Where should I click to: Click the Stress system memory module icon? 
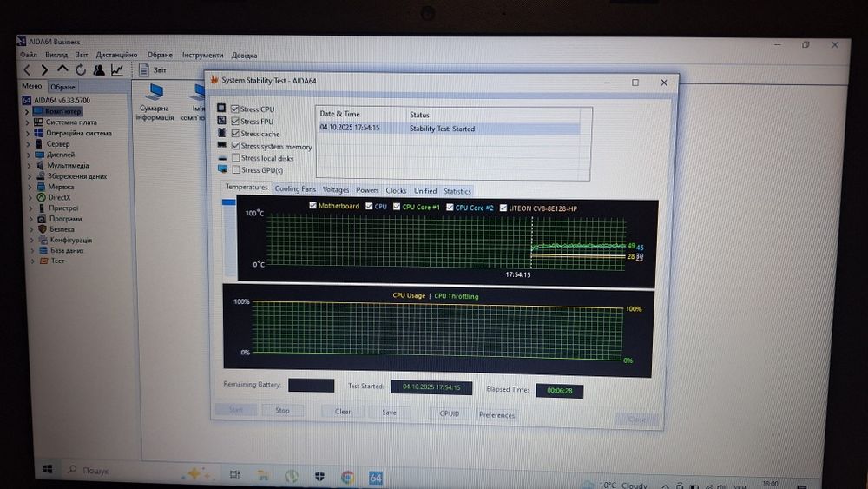click(221, 144)
